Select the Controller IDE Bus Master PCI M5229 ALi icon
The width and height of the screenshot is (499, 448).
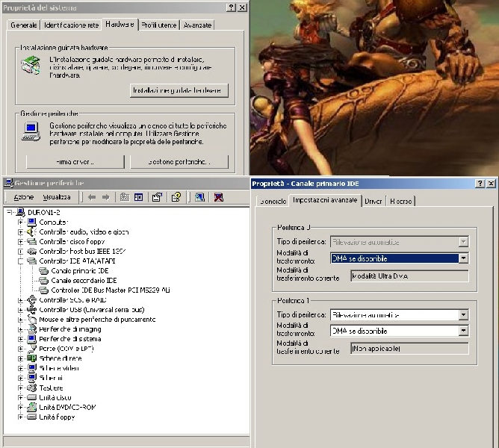point(43,290)
